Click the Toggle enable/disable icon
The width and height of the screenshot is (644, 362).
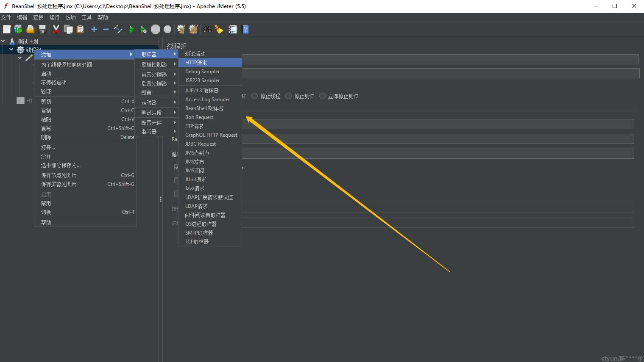118,29
